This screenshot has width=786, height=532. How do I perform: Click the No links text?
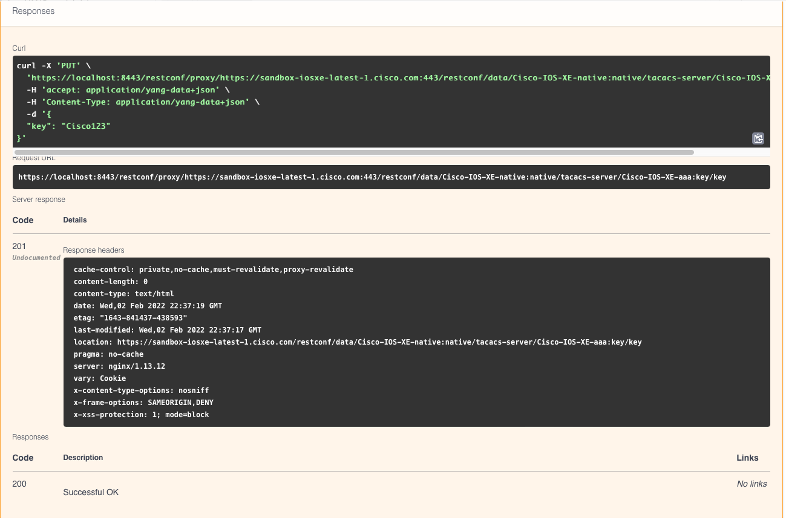point(752,484)
